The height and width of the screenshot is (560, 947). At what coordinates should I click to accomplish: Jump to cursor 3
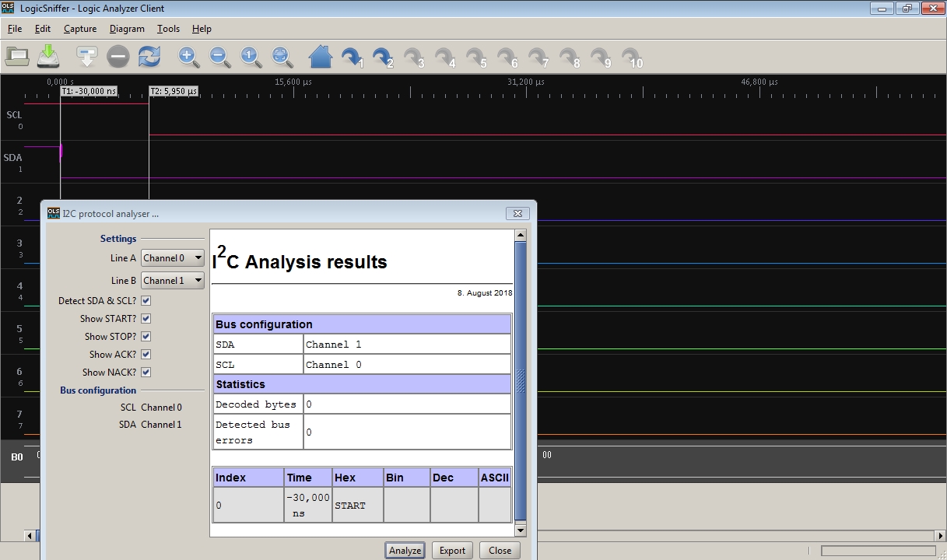414,58
